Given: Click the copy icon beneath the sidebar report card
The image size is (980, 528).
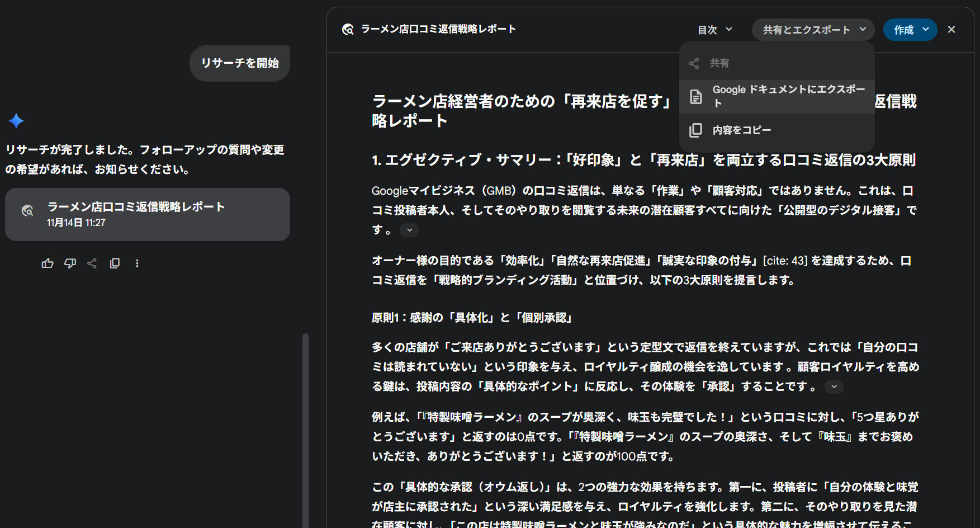Looking at the screenshot, I should click(115, 263).
